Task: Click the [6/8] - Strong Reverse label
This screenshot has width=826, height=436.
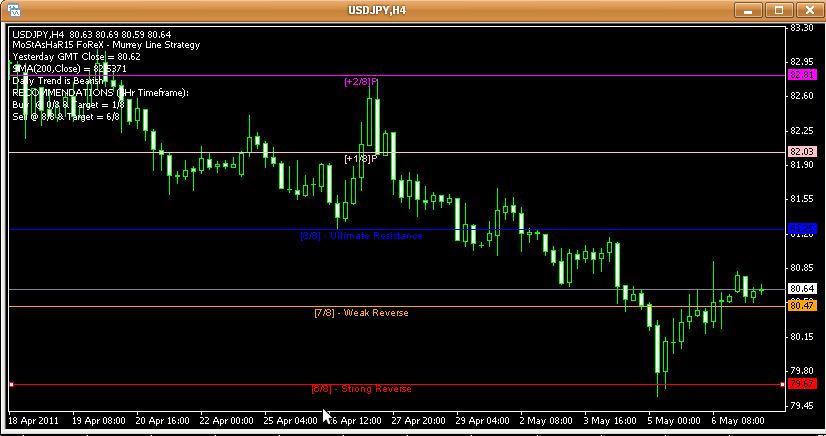Action: (361, 389)
